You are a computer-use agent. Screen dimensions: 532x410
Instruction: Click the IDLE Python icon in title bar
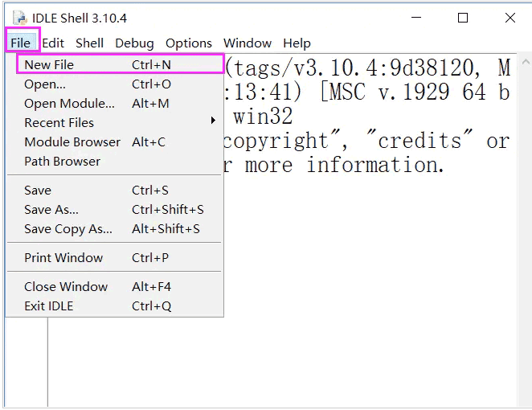click(19, 18)
